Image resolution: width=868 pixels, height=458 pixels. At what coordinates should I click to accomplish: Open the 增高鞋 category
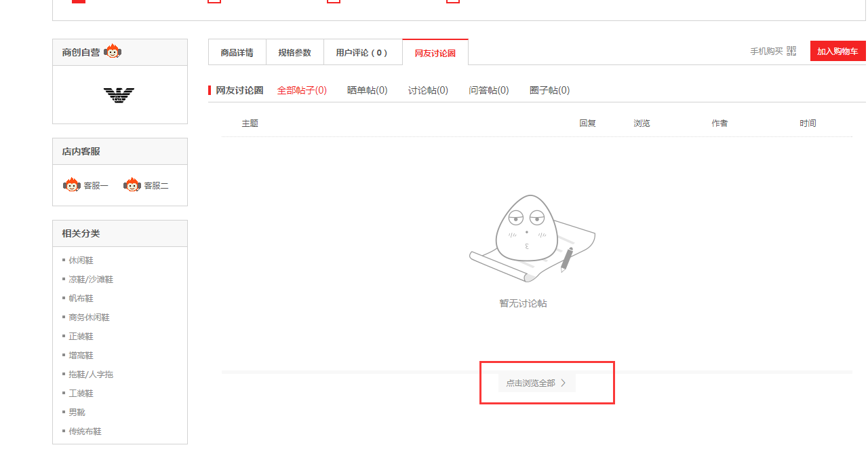point(81,356)
